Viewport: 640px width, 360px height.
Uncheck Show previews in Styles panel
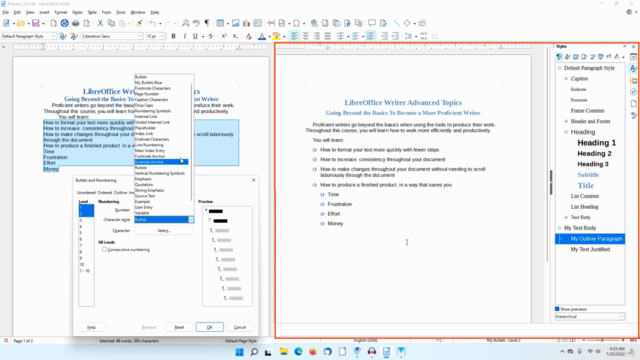[557, 309]
